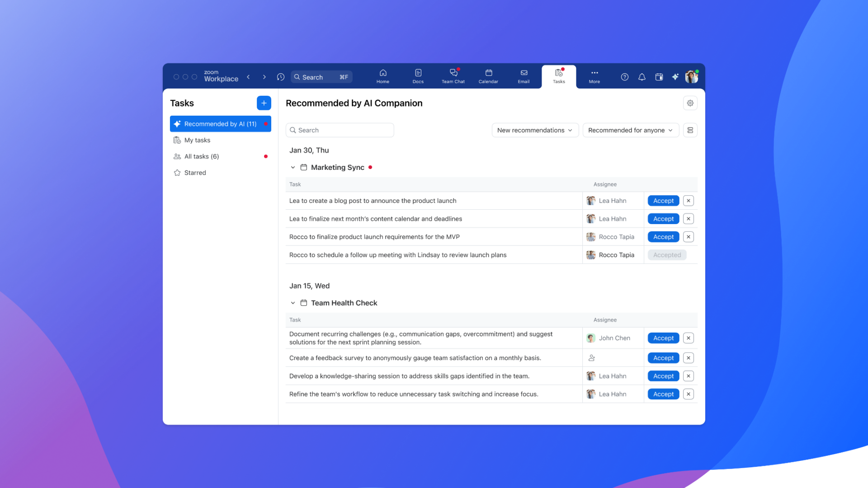868x488 pixels.
Task: Click the help question mark icon
Action: pos(624,77)
